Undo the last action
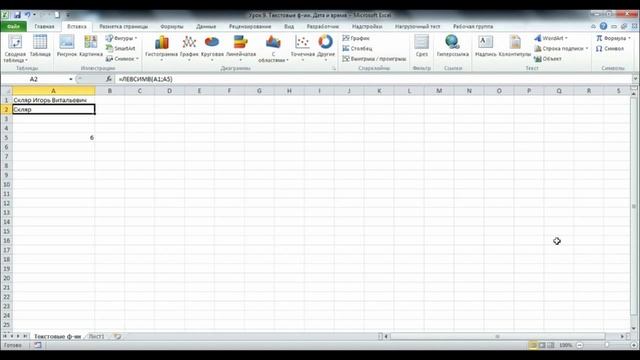This screenshot has height=360, width=640. coord(27,15)
